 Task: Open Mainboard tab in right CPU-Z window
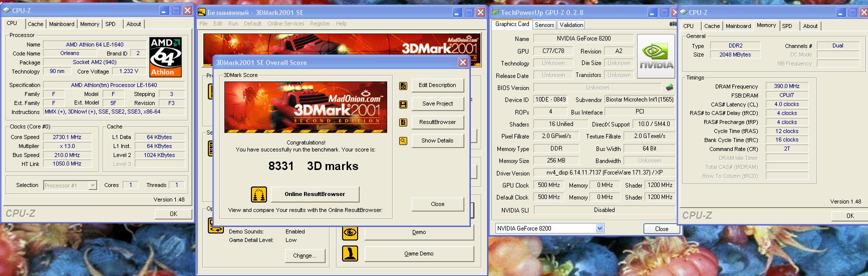pyautogui.click(x=738, y=26)
